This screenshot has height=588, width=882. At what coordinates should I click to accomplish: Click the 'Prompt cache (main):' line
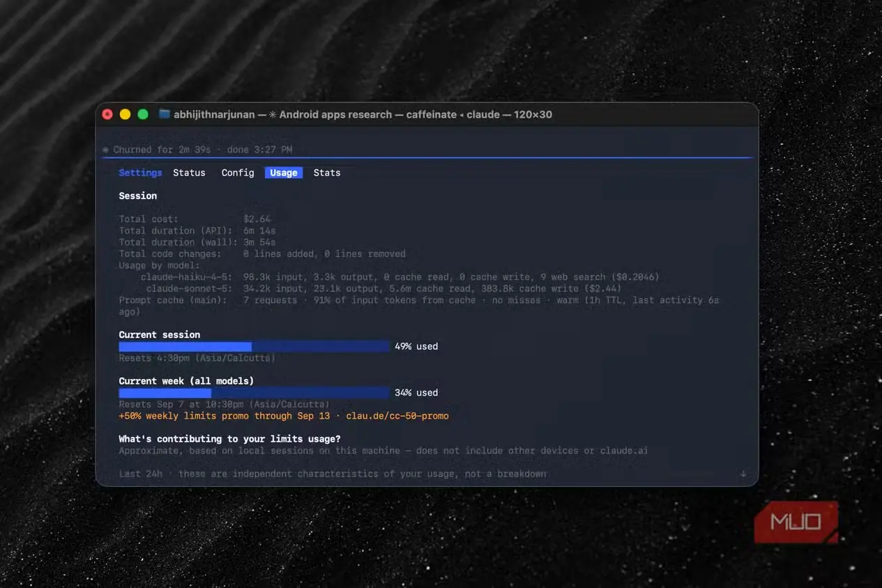pyautogui.click(x=419, y=306)
